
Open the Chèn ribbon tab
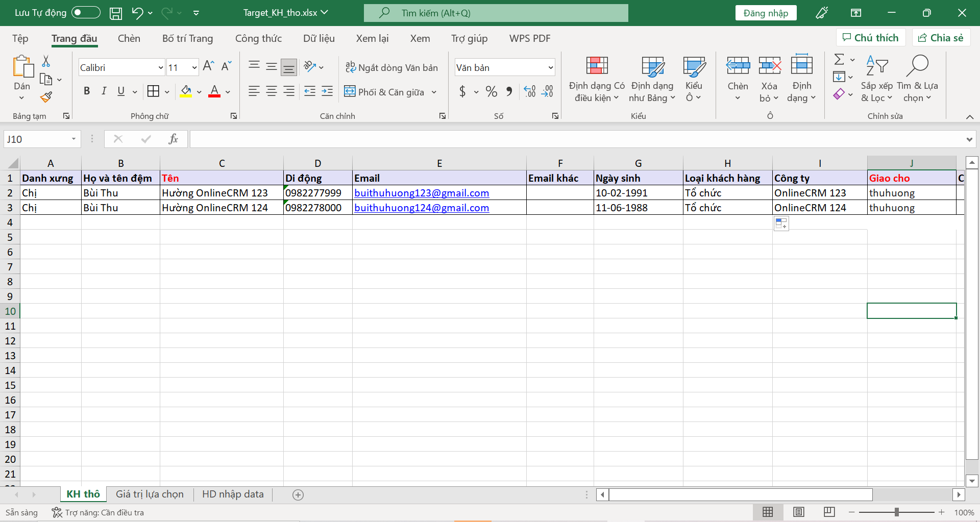tap(129, 38)
